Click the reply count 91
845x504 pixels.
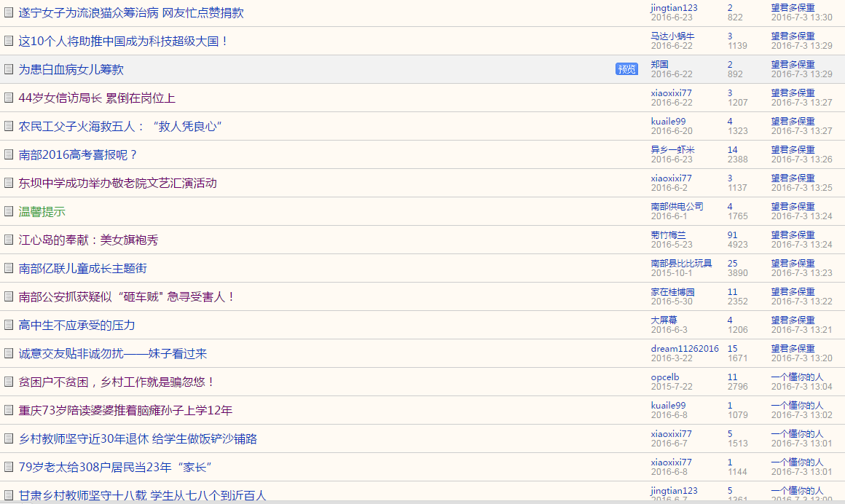(x=732, y=235)
